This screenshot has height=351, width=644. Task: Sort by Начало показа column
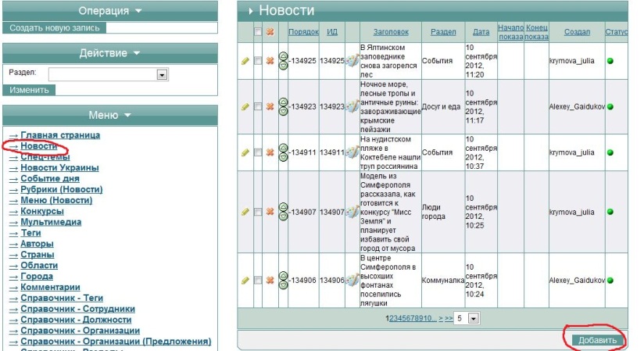tap(511, 32)
